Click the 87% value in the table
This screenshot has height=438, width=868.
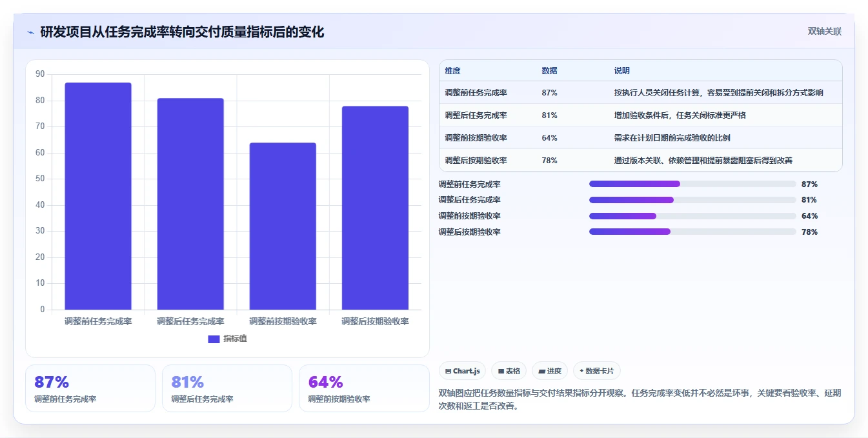click(550, 93)
